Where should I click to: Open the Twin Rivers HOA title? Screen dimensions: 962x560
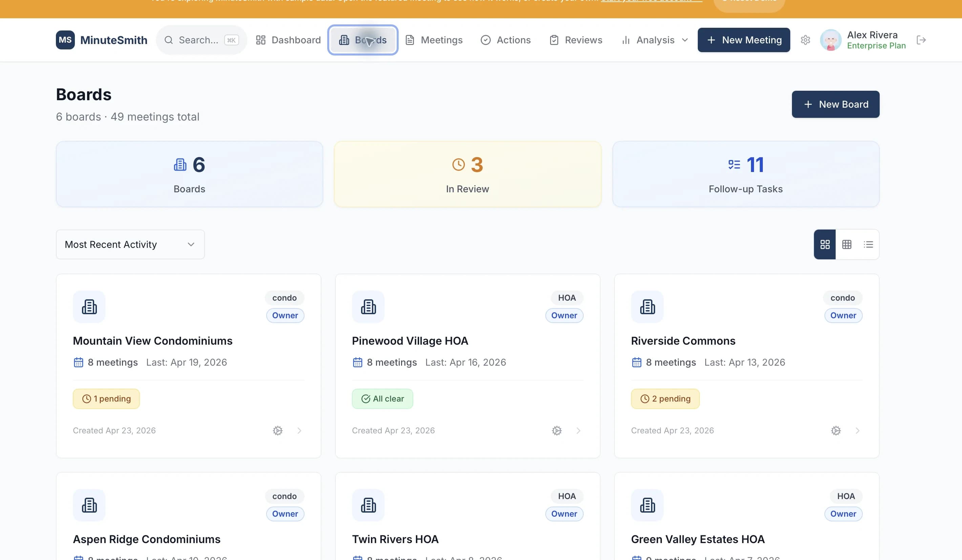coord(395,539)
